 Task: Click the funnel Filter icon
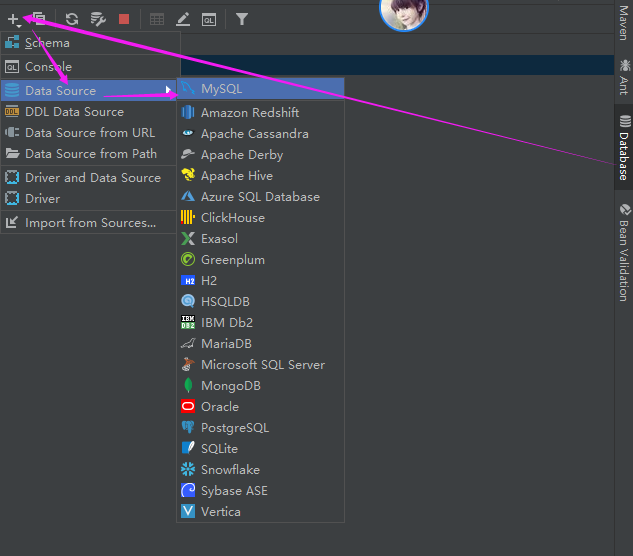(241, 19)
